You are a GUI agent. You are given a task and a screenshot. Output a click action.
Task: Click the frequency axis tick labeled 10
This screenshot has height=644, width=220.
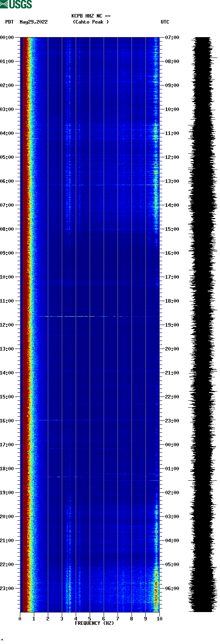pos(159,618)
